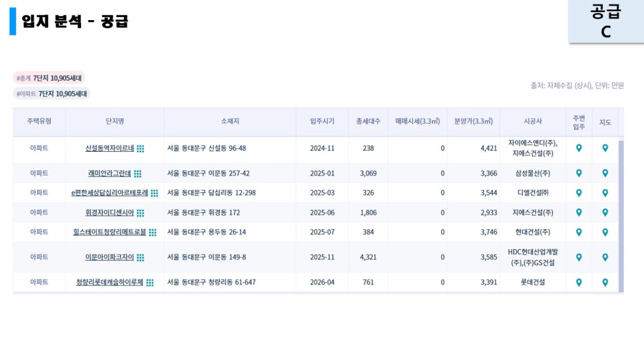The width and height of the screenshot is (644, 362).
Task: Click move-in date 2024-11
Action: click(x=323, y=148)
